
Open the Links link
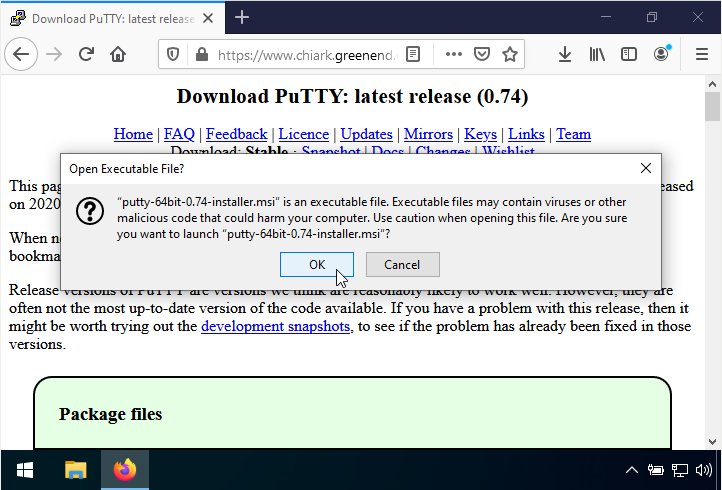point(526,134)
